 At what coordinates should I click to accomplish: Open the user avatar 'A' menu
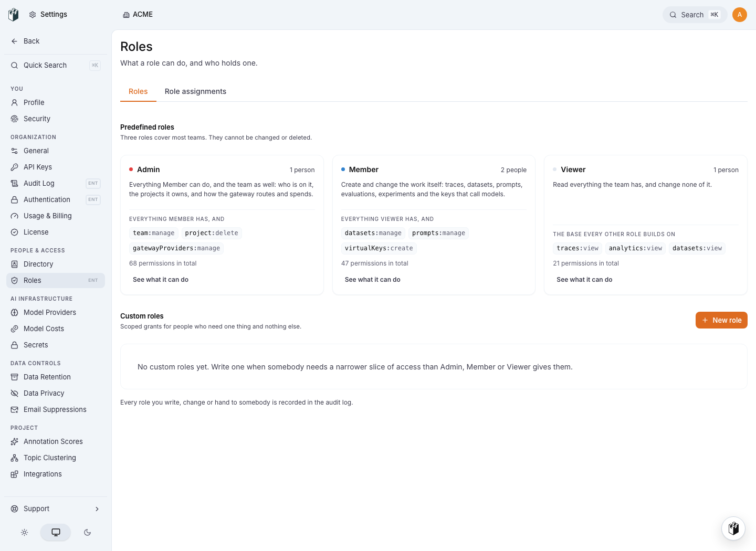coord(740,15)
